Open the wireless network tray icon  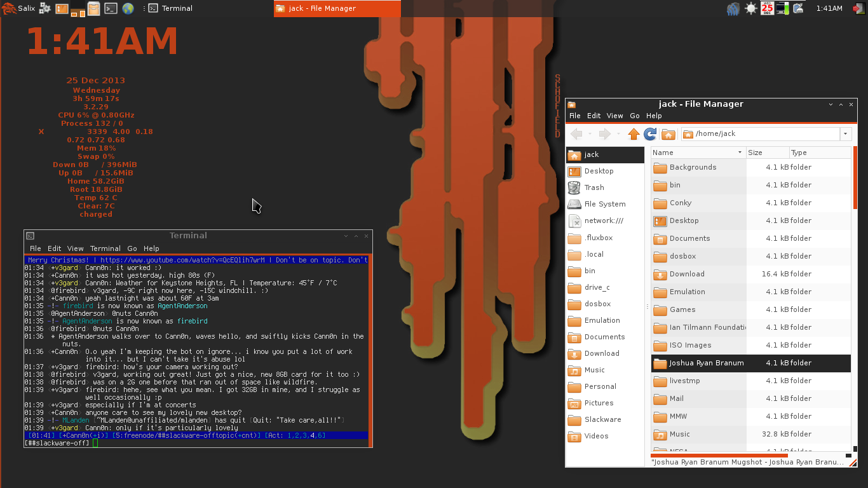click(733, 8)
